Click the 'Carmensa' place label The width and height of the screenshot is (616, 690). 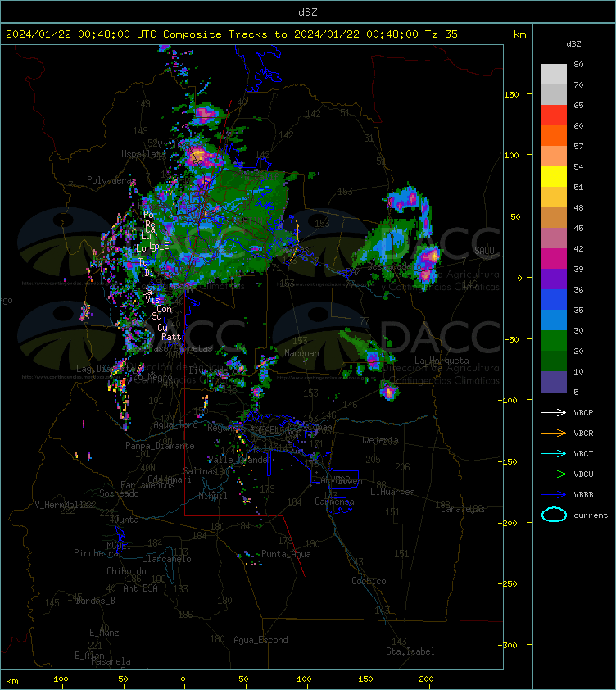click(334, 502)
